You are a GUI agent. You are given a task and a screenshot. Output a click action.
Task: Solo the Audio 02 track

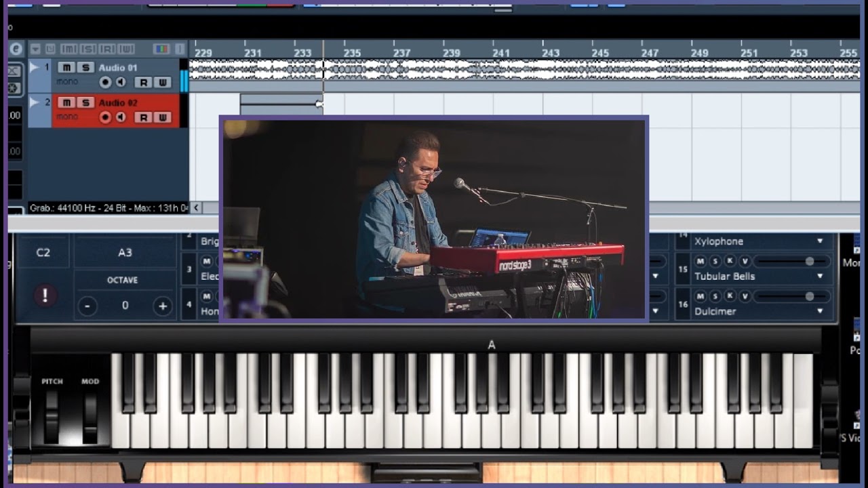click(85, 102)
